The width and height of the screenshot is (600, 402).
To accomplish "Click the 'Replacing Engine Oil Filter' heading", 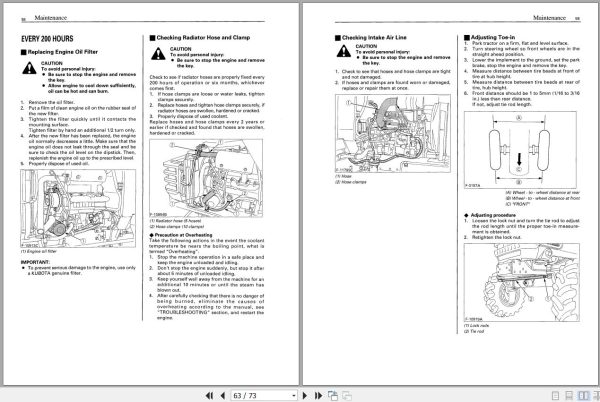I will [62, 52].
